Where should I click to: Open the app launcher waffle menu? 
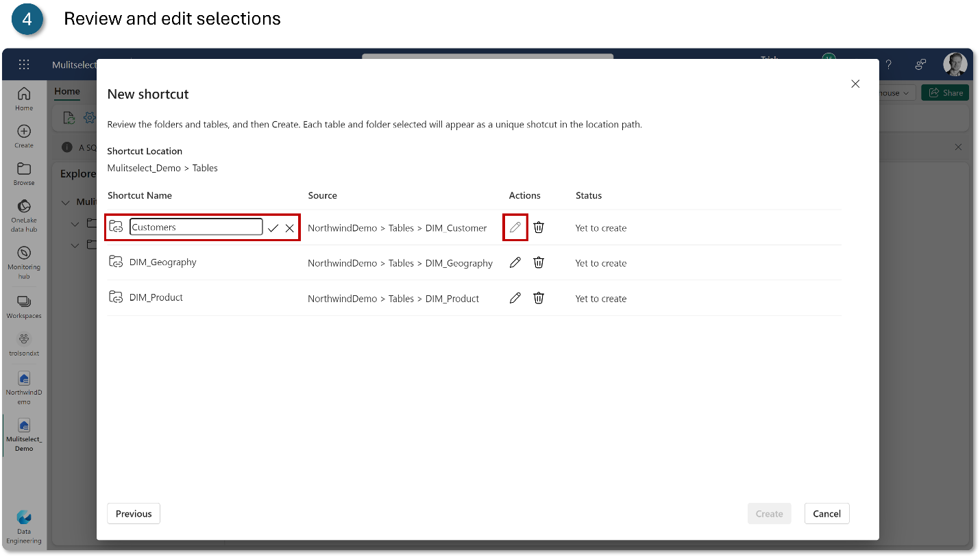24,64
